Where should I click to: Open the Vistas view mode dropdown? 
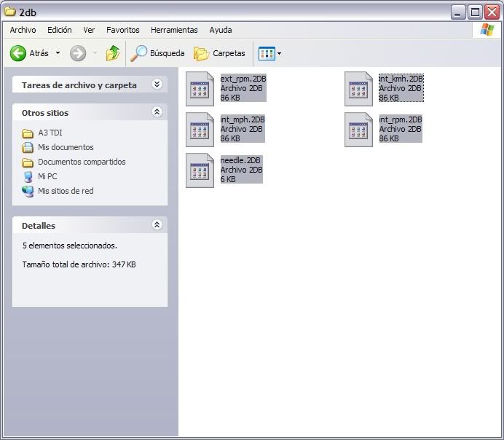click(x=269, y=53)
